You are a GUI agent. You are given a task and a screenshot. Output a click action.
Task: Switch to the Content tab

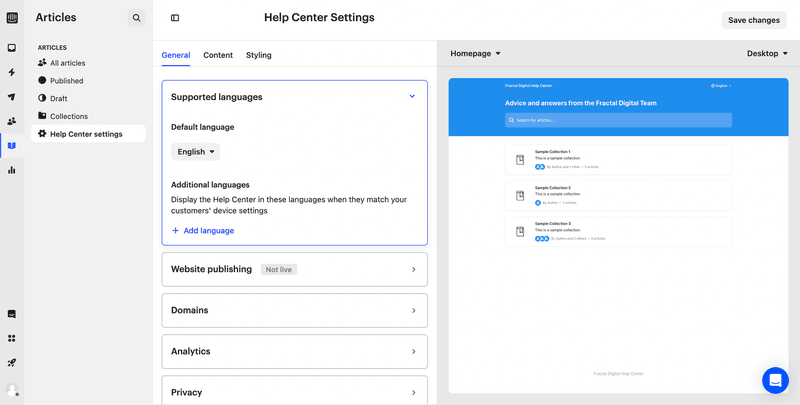point(218,55)
